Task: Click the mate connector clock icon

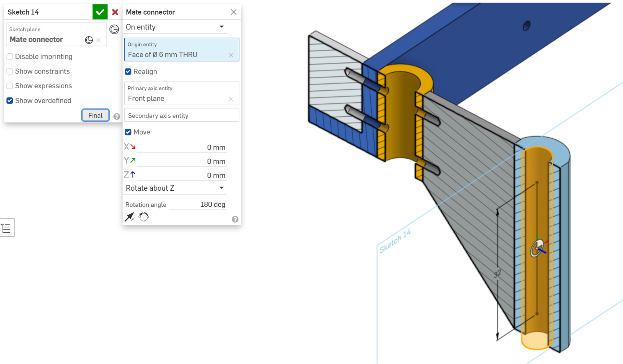Action: (x=89, y=40)
